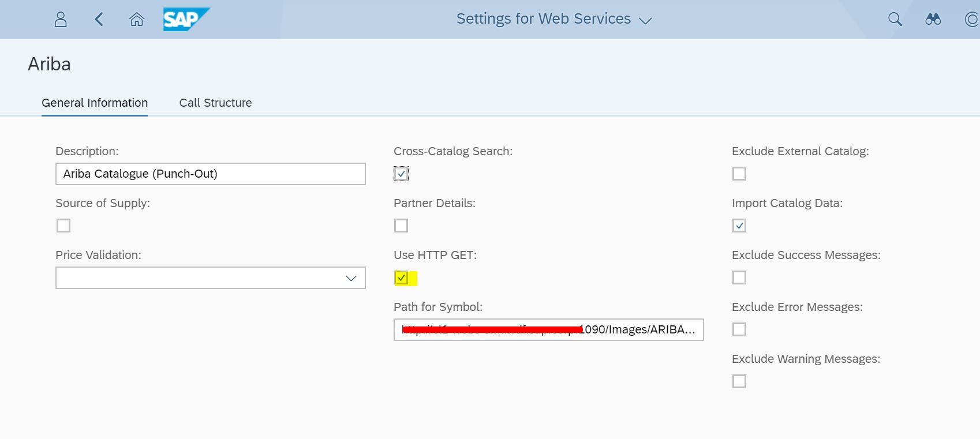This screenshot has height=439, width=980.
Task: Open the search magnifier icon
Action: (x=895, y=19)
